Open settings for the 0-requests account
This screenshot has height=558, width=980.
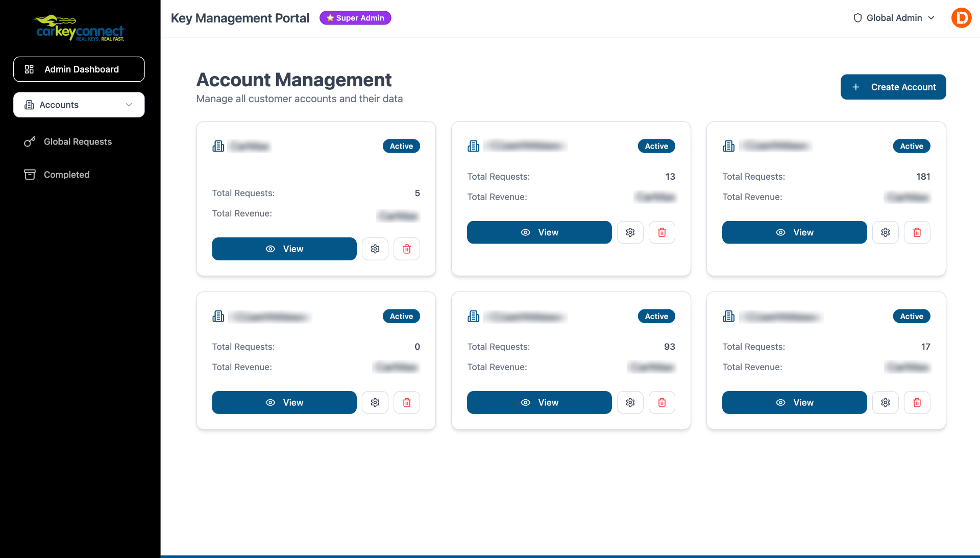pos(375,402)
